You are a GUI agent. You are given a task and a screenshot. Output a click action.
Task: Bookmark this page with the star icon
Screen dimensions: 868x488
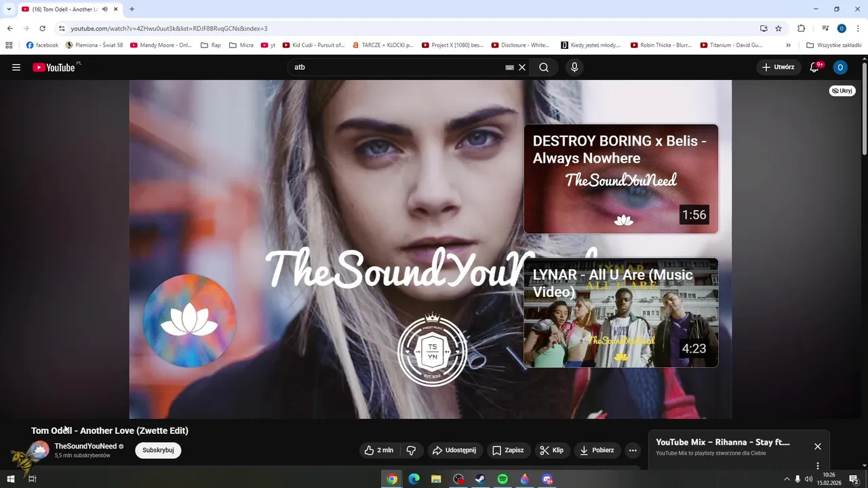[778, 28]
